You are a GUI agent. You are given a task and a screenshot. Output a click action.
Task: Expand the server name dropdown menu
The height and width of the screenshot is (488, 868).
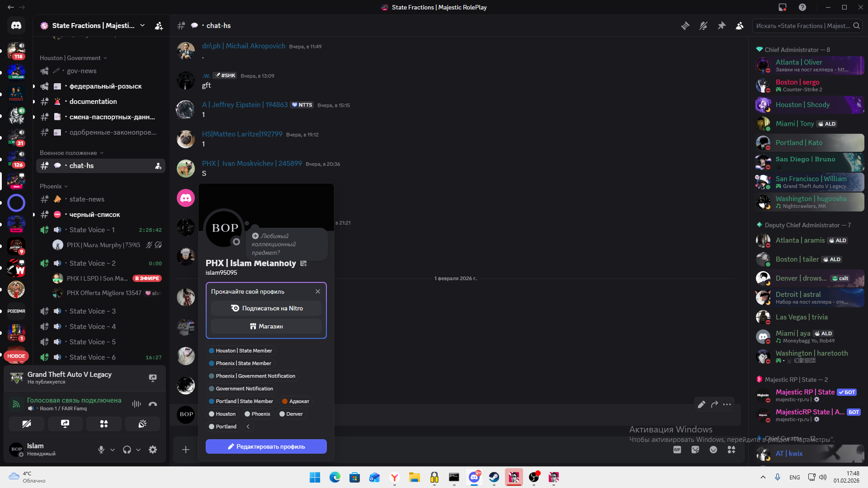[x=142, y=26]
